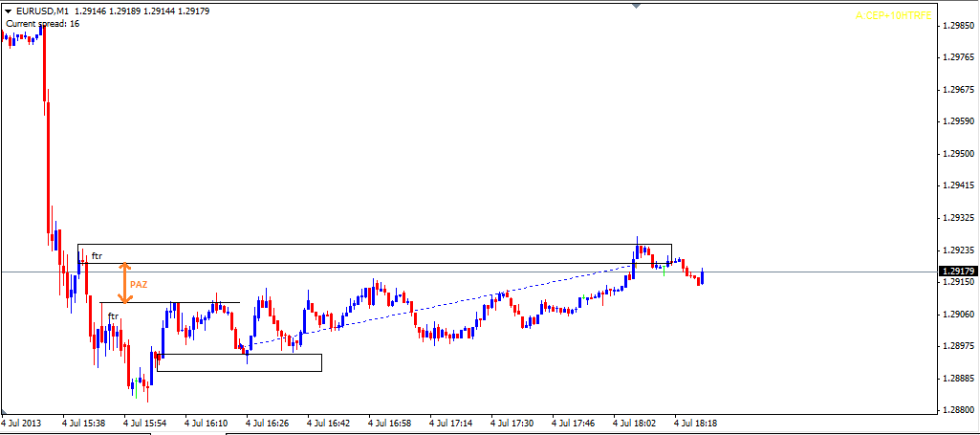Select the orange PAZ text label
980x435 pixels.
(x=139, y=284)
